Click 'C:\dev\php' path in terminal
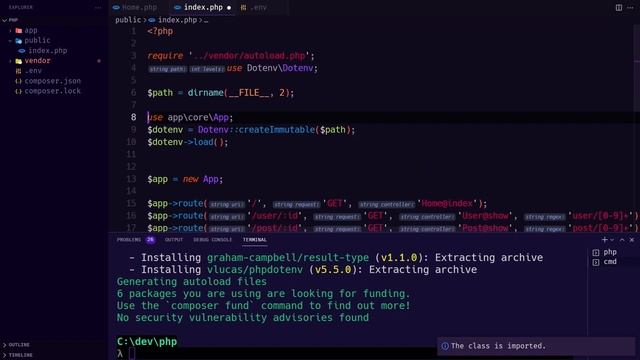640x360 pixels. [x=147, y=342]
